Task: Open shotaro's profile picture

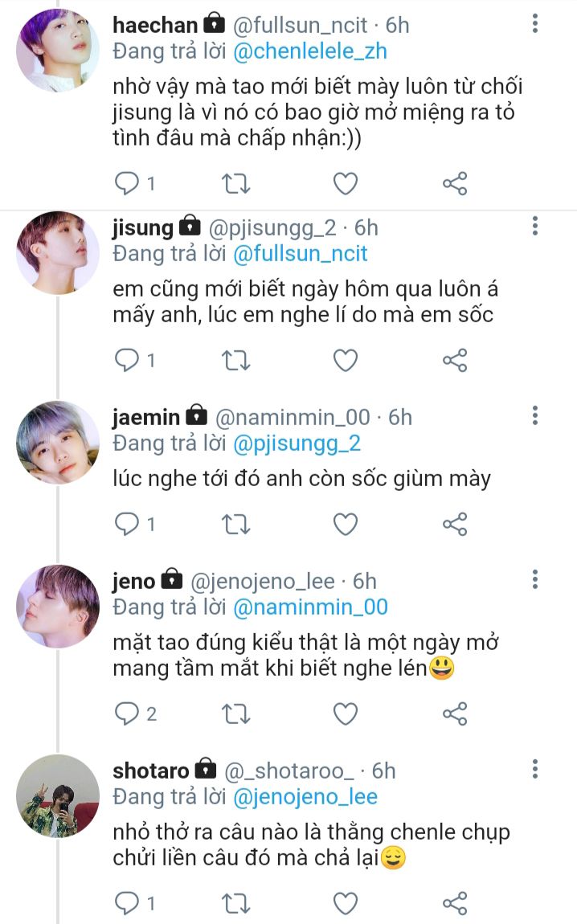Action: point(58,796)
